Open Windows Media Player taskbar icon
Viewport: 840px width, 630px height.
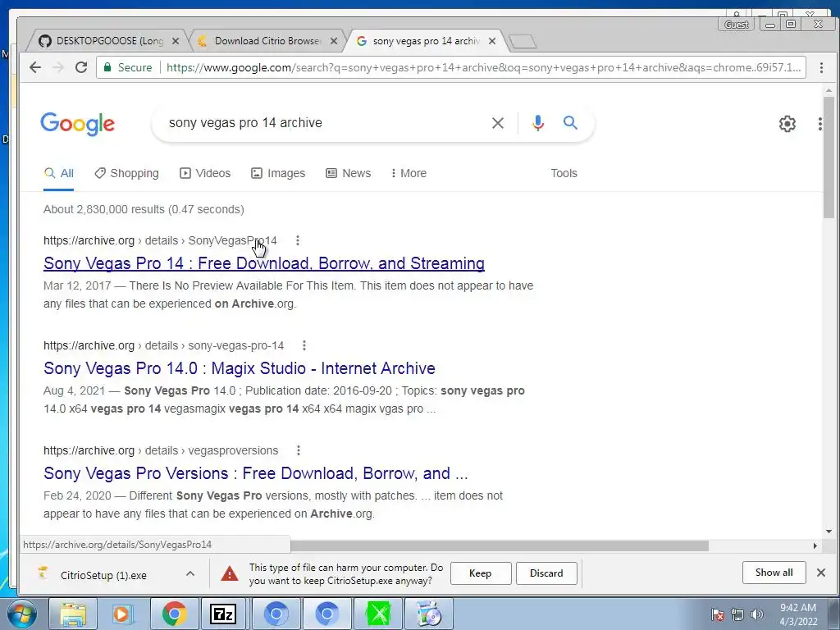[x=123, y=614]
